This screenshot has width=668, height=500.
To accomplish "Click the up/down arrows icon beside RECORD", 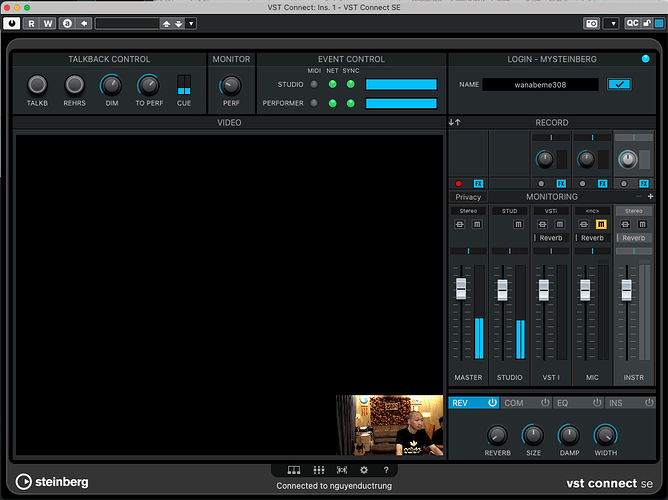I will point(455,122).
